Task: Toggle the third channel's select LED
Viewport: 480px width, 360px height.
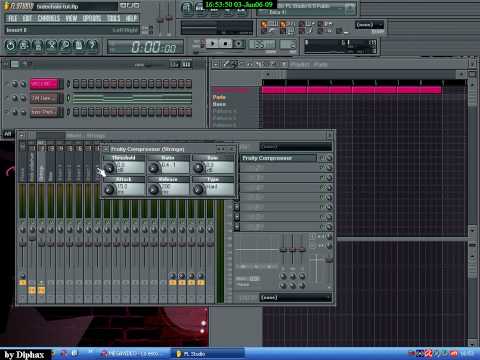Action: (68, 112)
